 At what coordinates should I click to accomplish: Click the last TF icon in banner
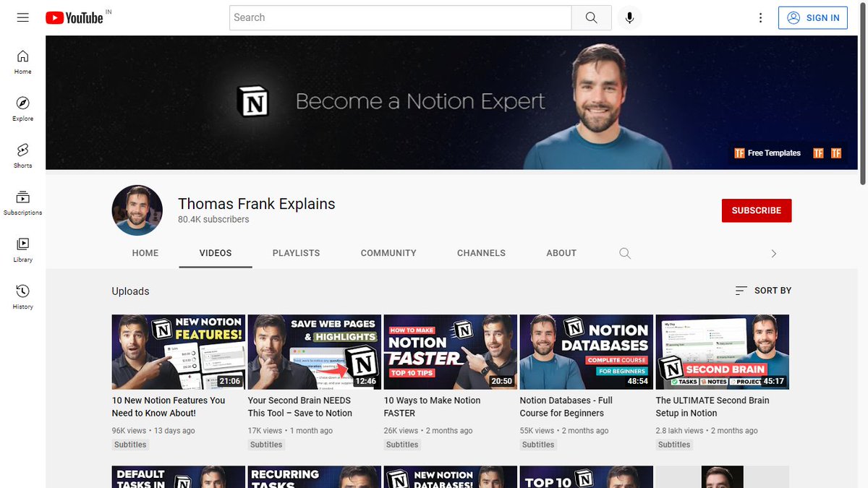click(836, 153)
